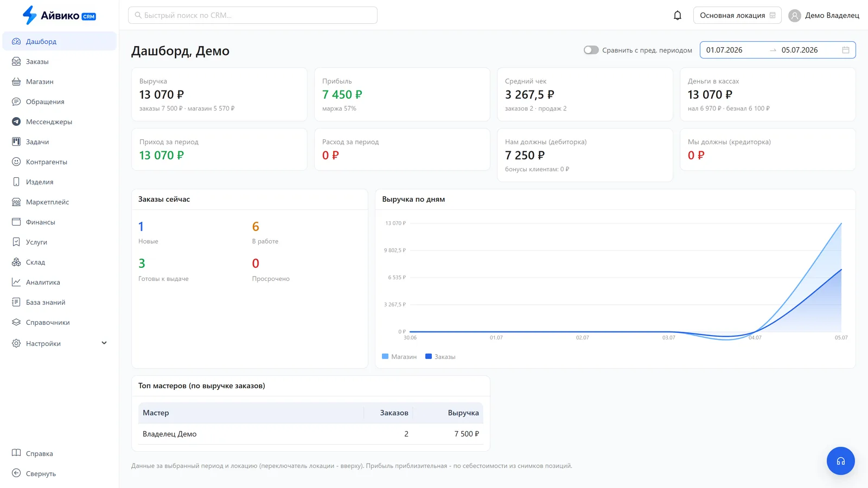Expand the Настройки submenu chevron

pyautogui.click(x=104, y=343)
